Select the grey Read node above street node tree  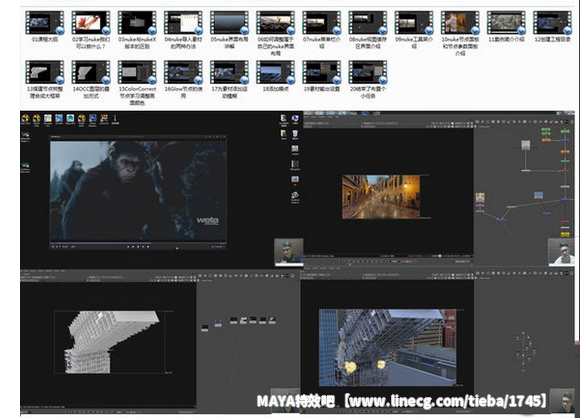coord(526,145)
